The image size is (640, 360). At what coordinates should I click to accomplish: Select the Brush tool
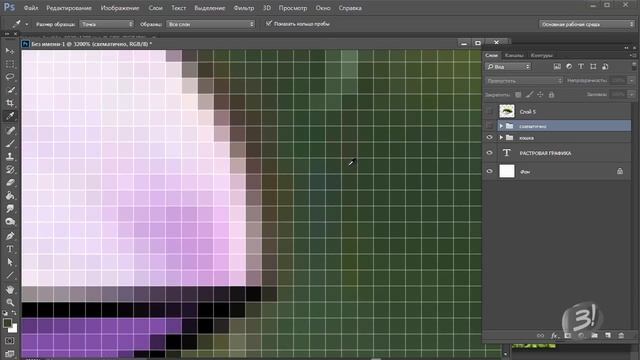(x=10, y=144)
